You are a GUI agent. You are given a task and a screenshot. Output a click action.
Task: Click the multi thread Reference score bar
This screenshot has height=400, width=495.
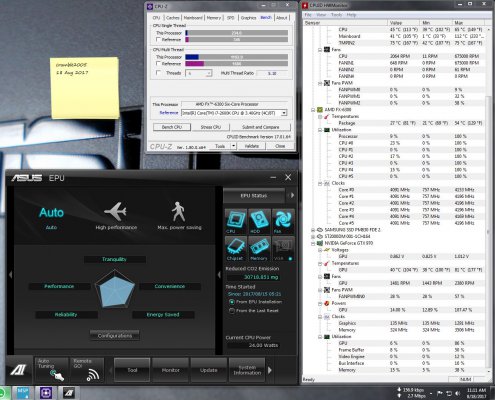click(237, 64)
